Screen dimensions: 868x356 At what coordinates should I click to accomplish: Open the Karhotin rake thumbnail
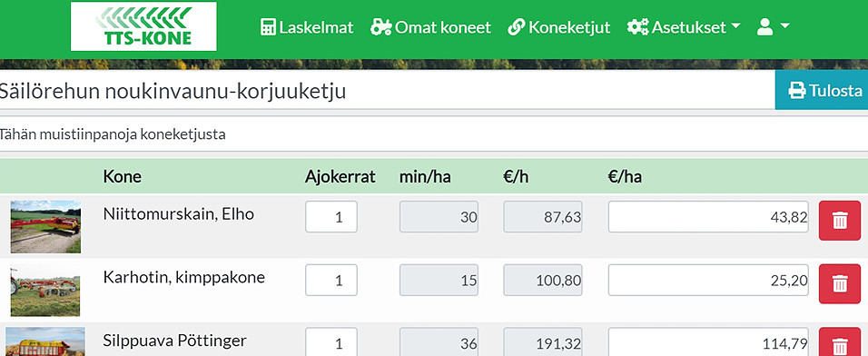[x=45, y=290]
